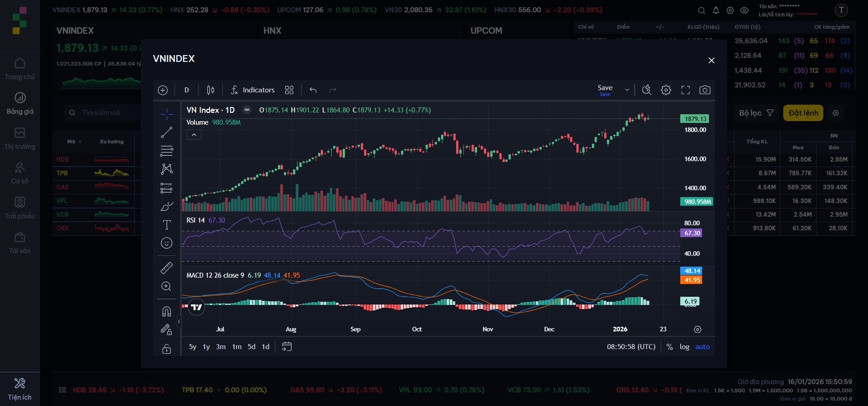
Task: Click the undo arrow in chart toolbar
Action: pyautogui.click(x=313, y=90)
